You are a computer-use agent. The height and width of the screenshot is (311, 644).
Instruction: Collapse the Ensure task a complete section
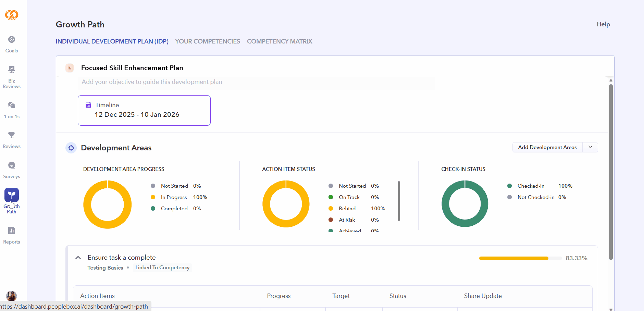click(78, 258)
